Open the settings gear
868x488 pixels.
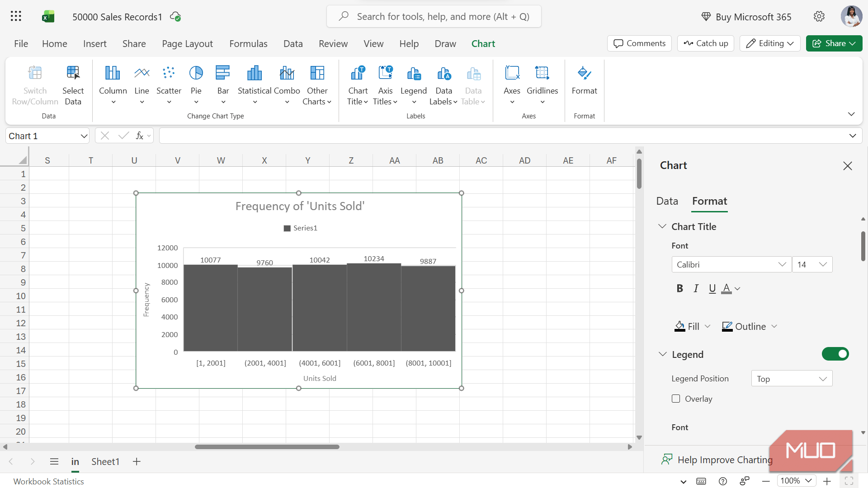pos(819,17)
